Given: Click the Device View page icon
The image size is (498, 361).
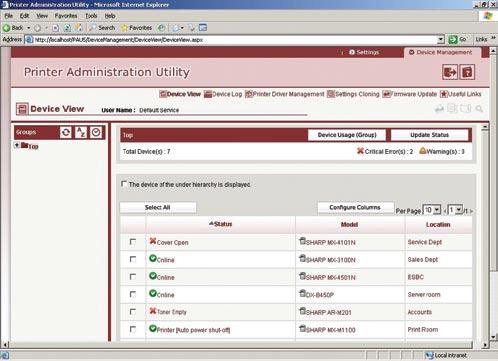Looking at the screenshot, I should pos(22,109).
